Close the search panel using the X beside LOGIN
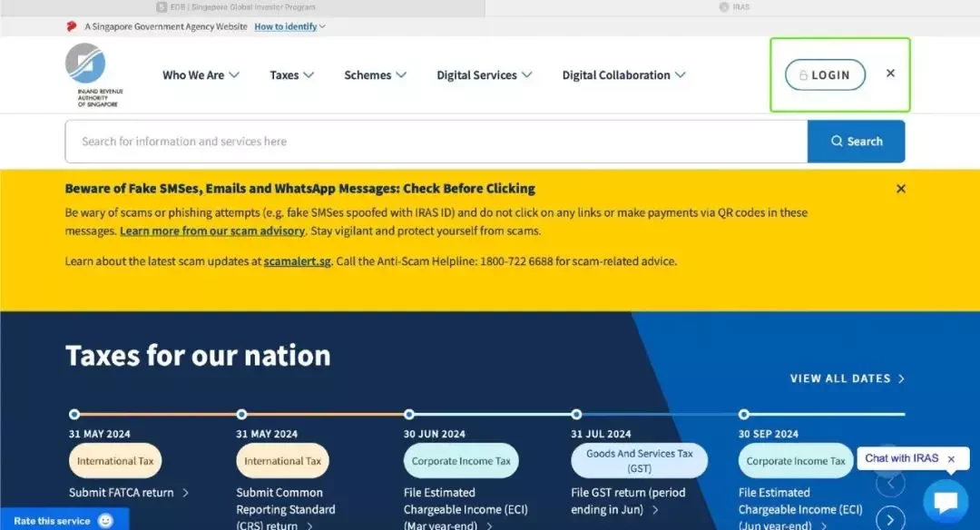 tap(891, 74)
